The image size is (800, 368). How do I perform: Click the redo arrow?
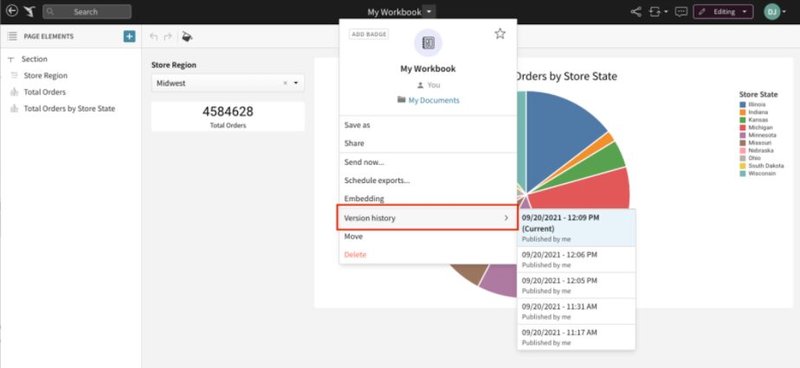pyautogui.click(x=168, y=37)
